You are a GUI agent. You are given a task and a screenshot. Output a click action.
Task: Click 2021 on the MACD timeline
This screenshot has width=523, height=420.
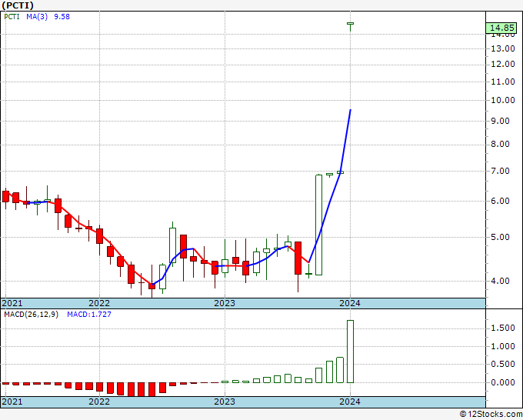click(12, 402)
